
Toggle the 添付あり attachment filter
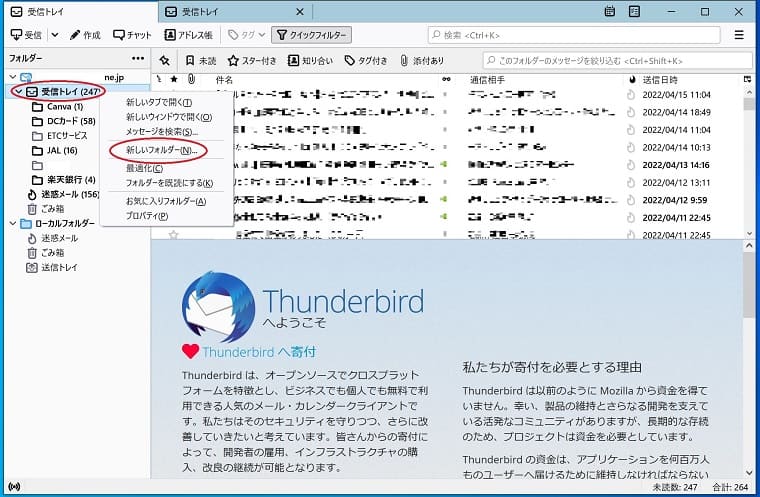[422, 61]
